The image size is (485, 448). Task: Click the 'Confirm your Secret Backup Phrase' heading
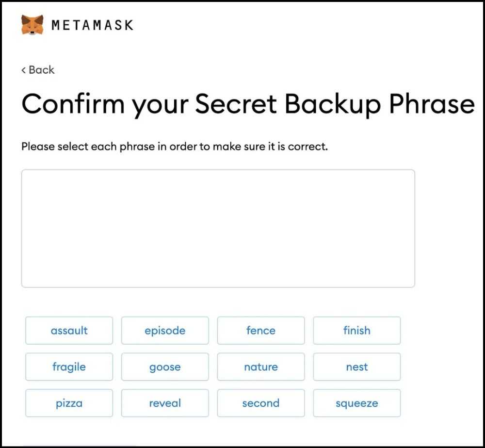[247, 103]
